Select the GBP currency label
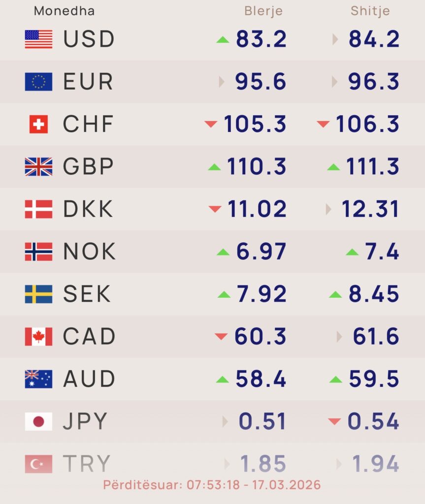The image size is (425, 504). pos(89,167)
